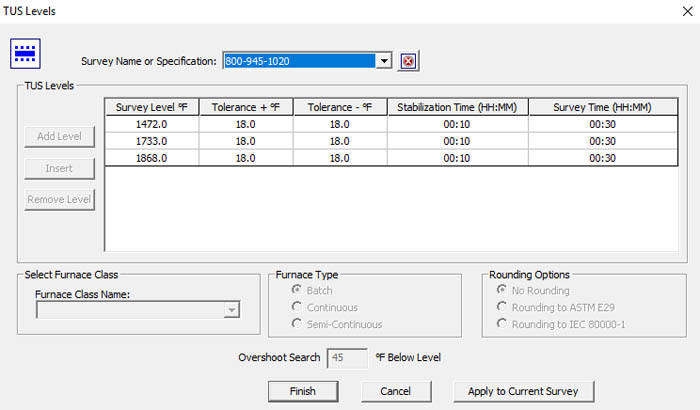Expand the Furnace Class Name dropdown
The width and height of the screenshot is (700, 410).
tap(232, 310)
